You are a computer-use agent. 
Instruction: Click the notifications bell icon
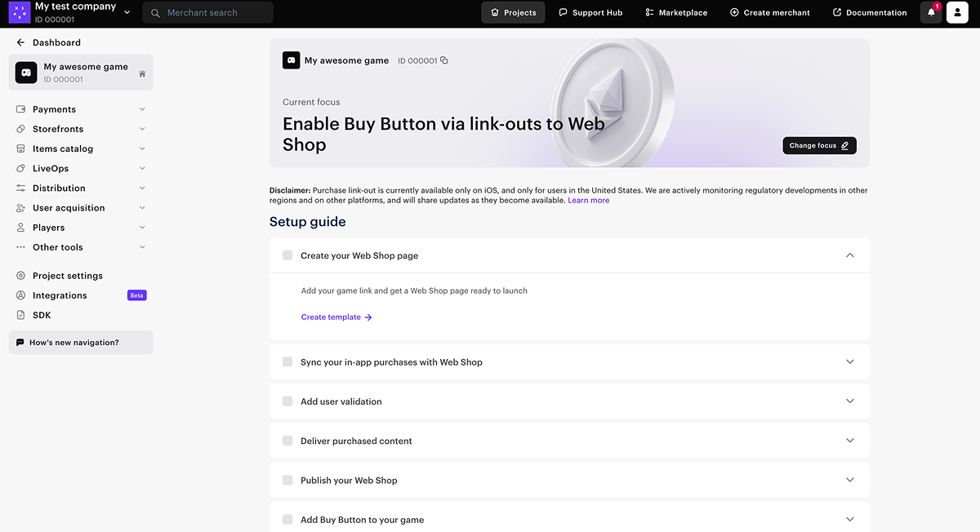pos(931,12)
